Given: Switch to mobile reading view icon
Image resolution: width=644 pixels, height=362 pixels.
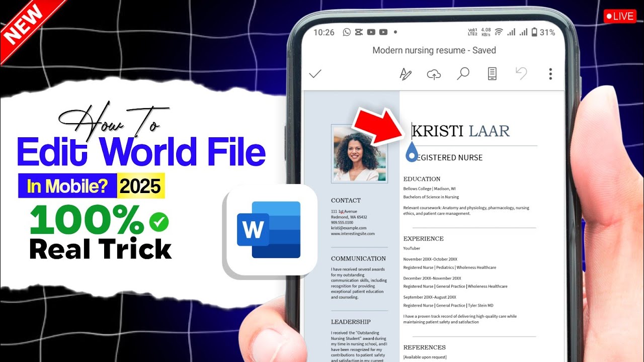Looking at the screenshot, I should (492, 74).
